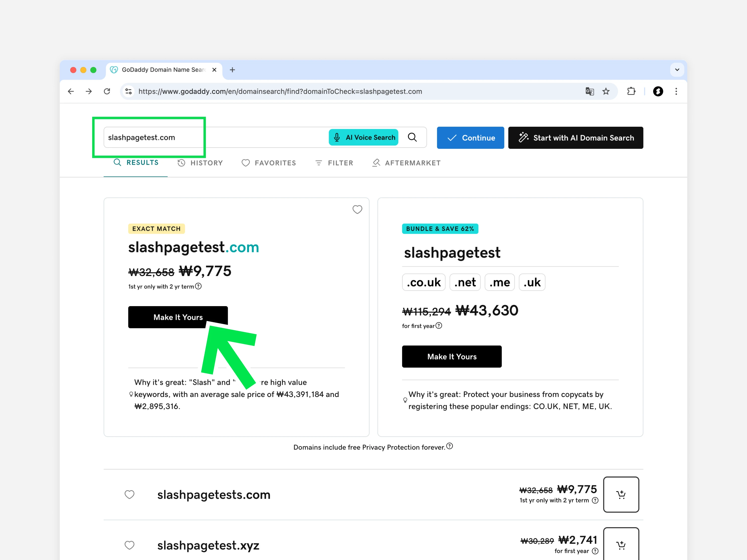Click the browser forward arrow
The height and width of the screenshot is (560, 747).
(x=89, y=92)
